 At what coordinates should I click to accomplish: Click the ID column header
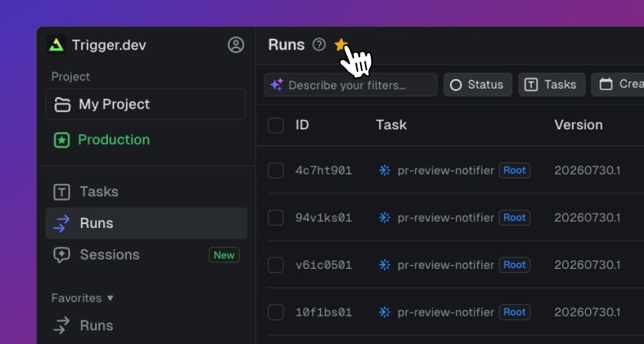pos(302,125)
